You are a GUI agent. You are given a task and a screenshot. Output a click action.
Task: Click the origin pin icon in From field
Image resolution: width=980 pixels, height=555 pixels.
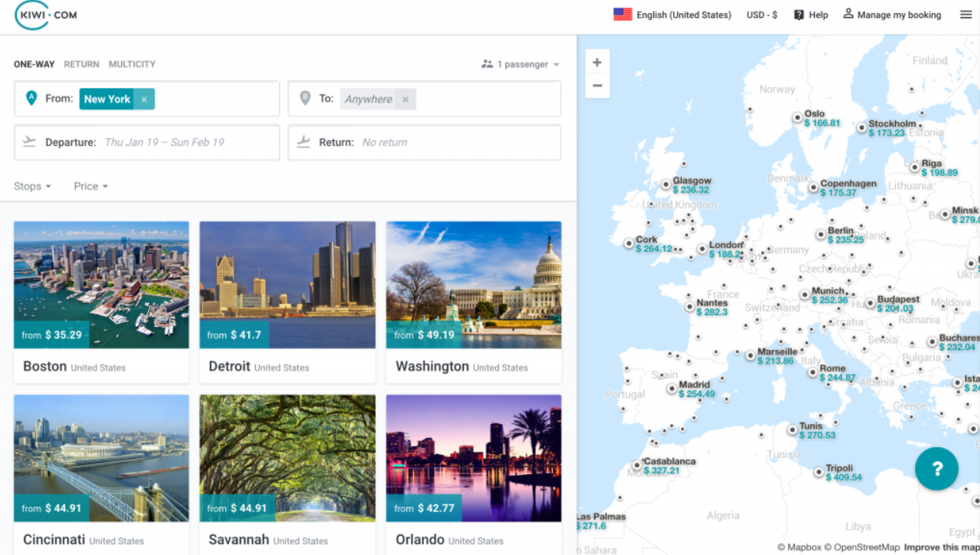31,98
